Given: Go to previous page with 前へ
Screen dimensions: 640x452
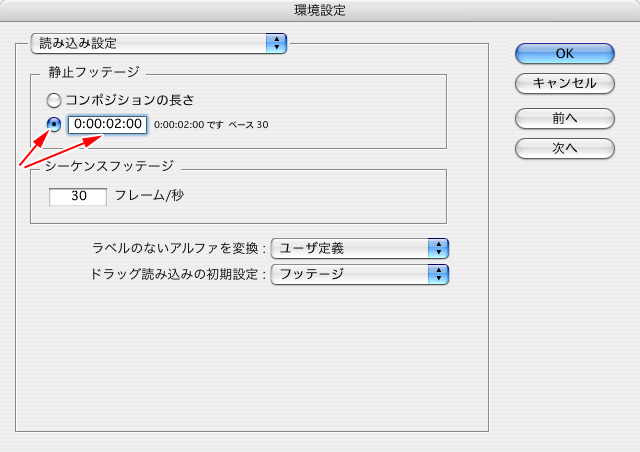Looking at the screenshot, I should [564, 118].
